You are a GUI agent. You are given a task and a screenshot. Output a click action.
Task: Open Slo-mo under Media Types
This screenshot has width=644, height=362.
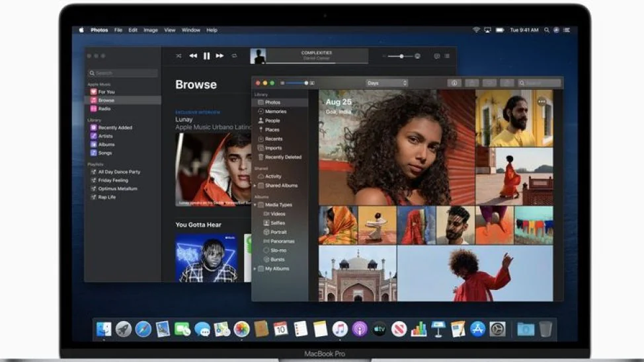280,250
